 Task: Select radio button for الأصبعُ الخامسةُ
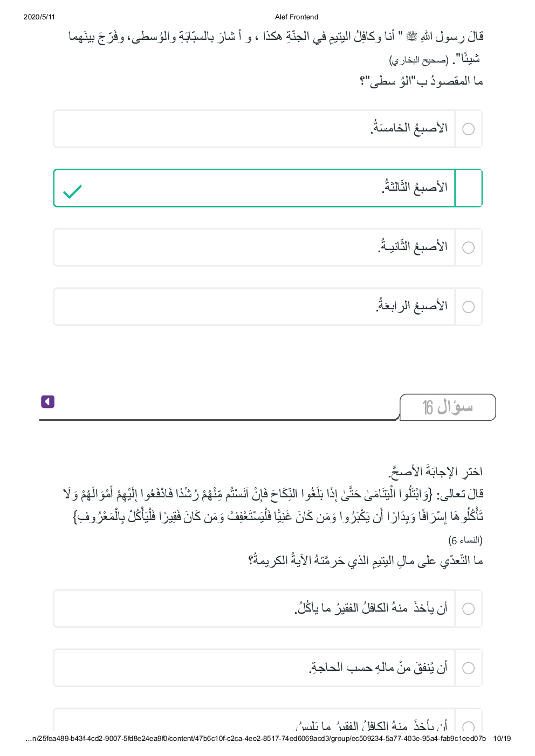pyautogui.click(x=469, y=129)
